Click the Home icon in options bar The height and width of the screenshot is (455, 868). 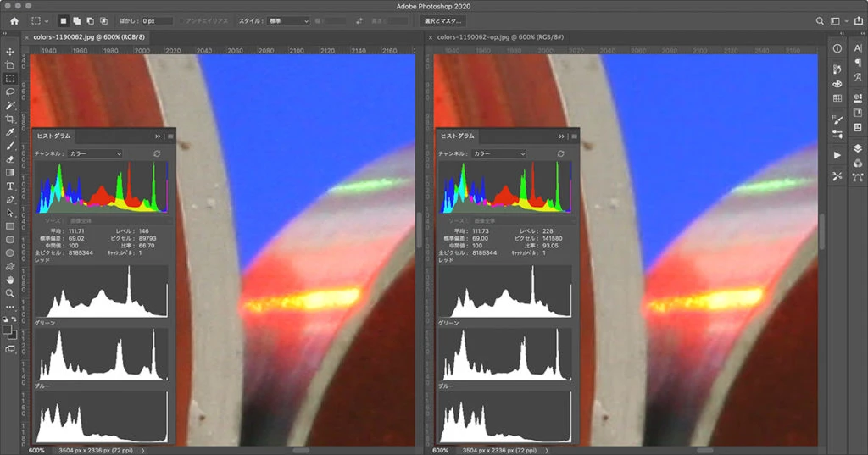coord(14,20)
